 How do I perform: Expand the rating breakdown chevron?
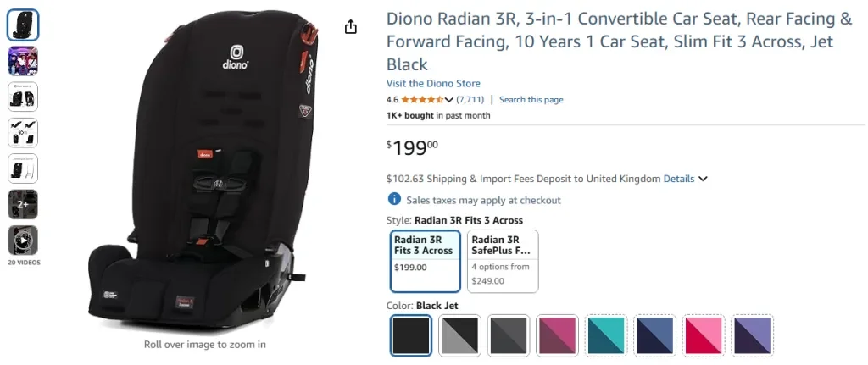(448, 100)
